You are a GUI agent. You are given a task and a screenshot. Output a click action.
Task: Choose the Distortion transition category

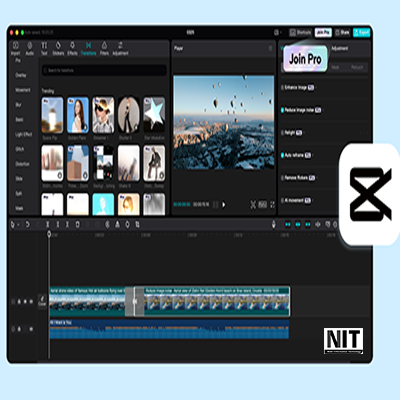[x=22, y=164]
